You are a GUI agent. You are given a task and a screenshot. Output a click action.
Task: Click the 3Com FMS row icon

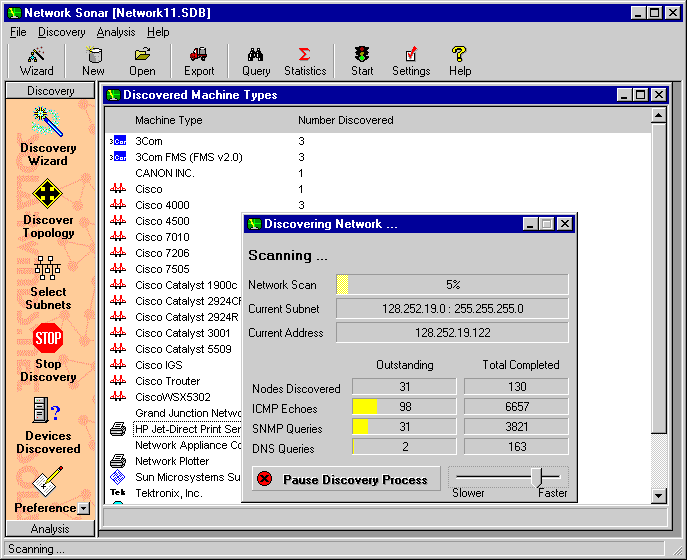[x=118, y=157]
